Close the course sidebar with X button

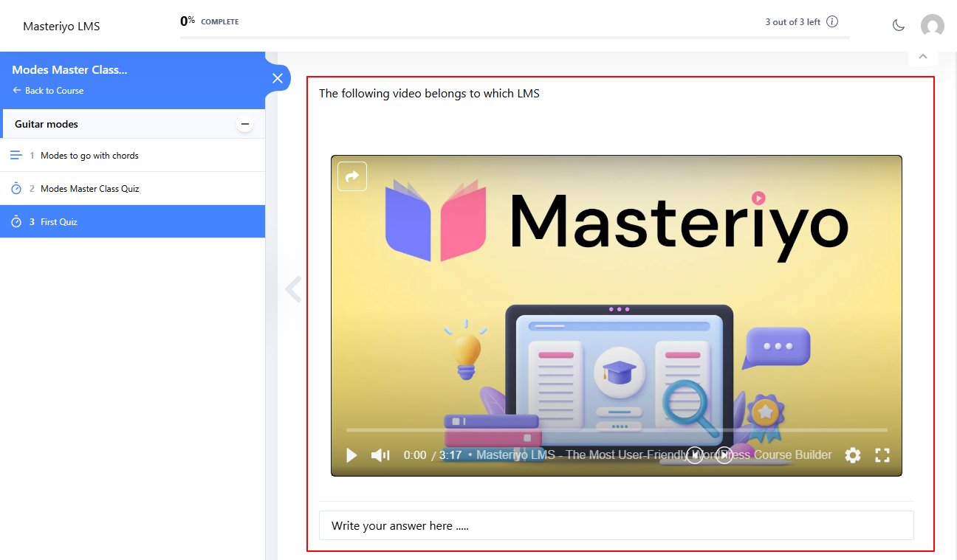pyautogui.click(x=278, y=78)
